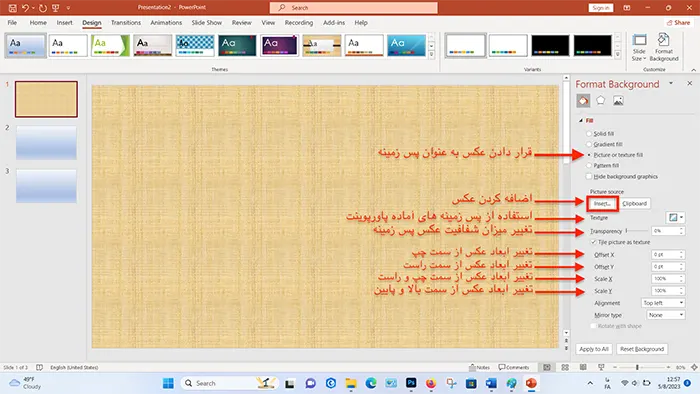Switch to the Transitions ribbon tab
This screenshot has height=394, width=700.
coord(126,22)
